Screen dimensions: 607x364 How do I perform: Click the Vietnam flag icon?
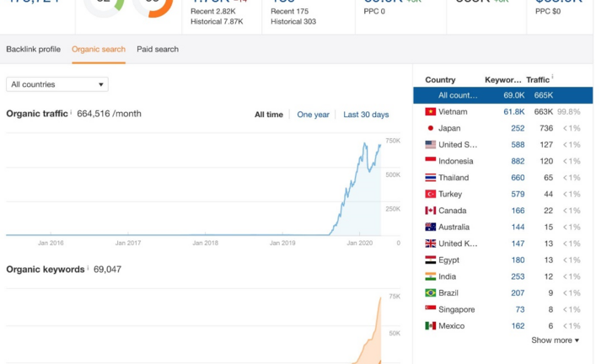tap(430, 112)
